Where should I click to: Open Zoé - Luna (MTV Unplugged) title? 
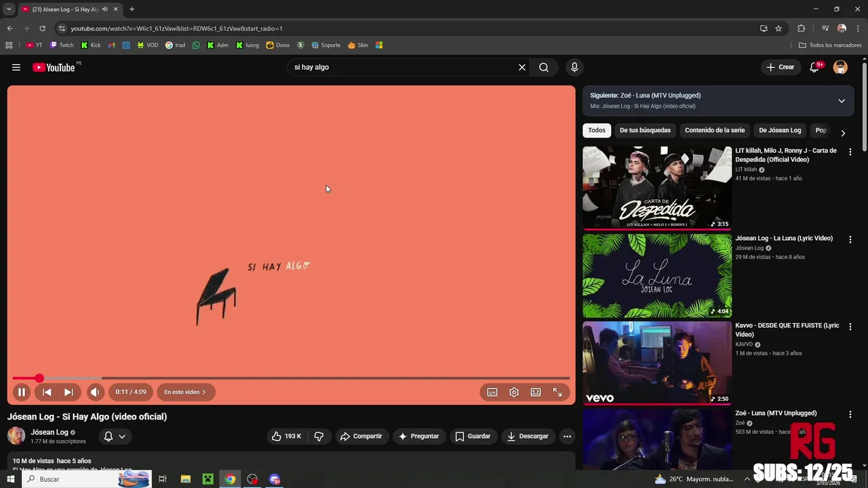[x=776, y=413]
